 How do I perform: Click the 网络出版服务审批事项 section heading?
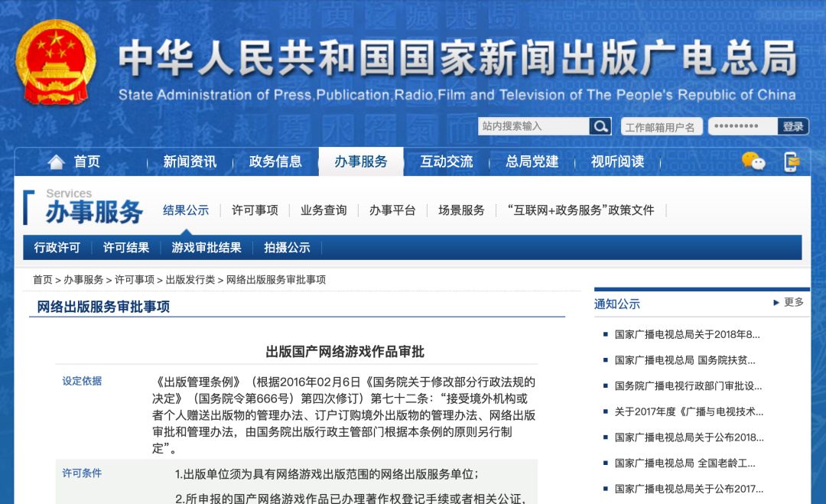point(103,307)
